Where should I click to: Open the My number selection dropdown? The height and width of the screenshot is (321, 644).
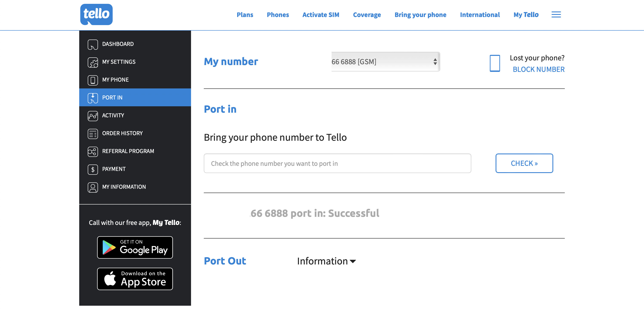tap(385, 62)
